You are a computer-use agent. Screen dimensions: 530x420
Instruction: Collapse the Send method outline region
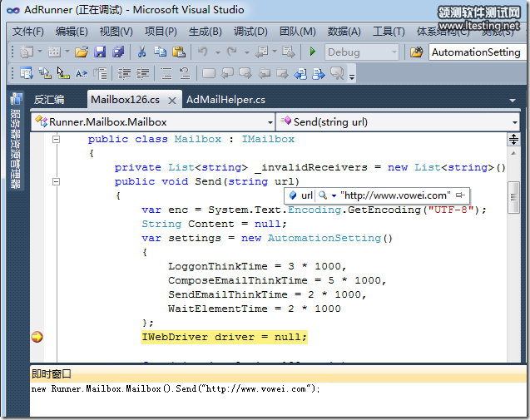click(57, 181)
